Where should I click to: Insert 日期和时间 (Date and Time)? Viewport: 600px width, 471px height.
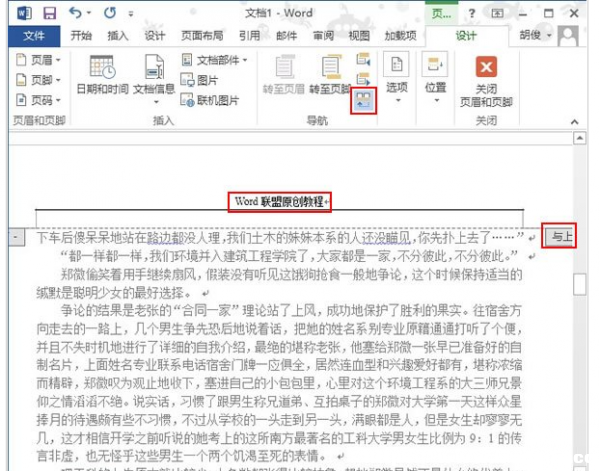103,75
